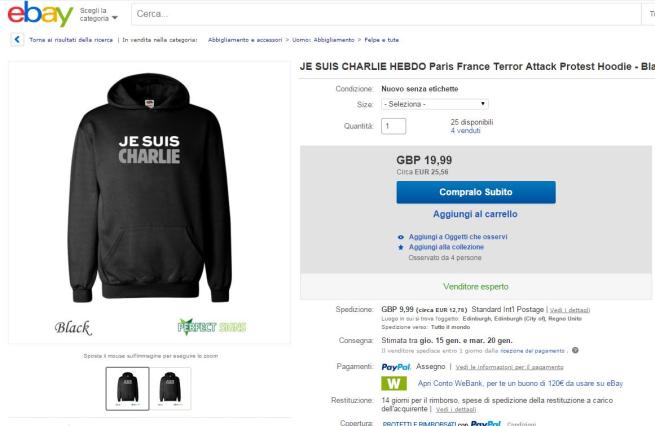Select the second hoodie thumbnail

(172, 388)
